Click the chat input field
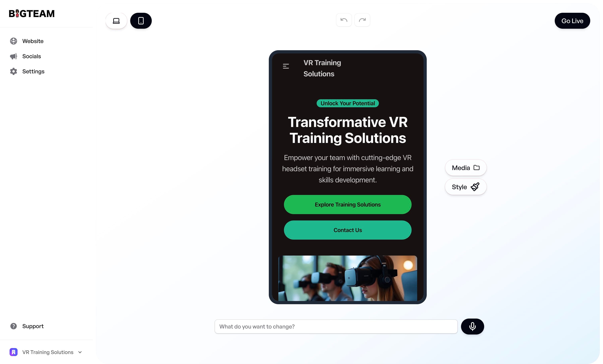Screen dimensions: 603x364 (x=336, y=327)
